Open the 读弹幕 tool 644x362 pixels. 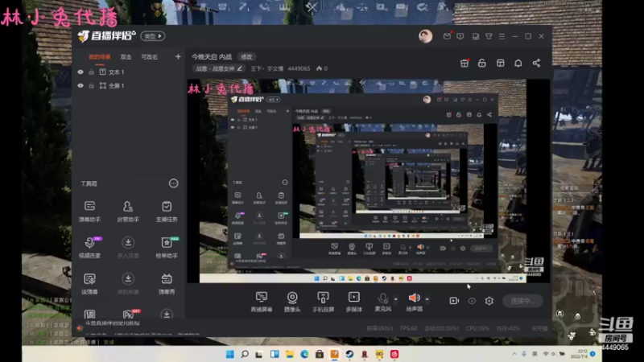[x=89, y=283]
